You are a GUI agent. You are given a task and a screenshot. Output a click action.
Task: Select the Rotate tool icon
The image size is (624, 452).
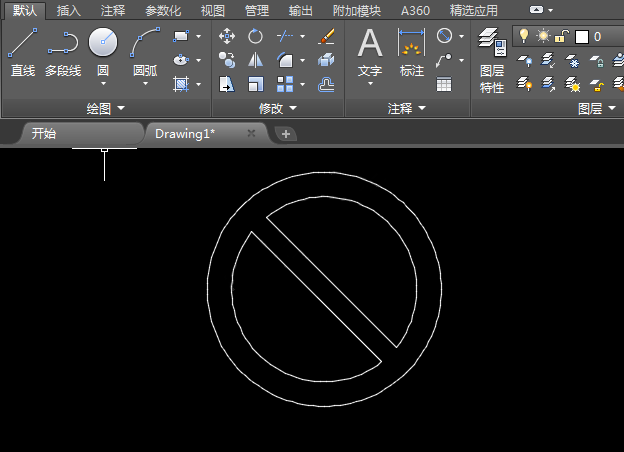255,36
